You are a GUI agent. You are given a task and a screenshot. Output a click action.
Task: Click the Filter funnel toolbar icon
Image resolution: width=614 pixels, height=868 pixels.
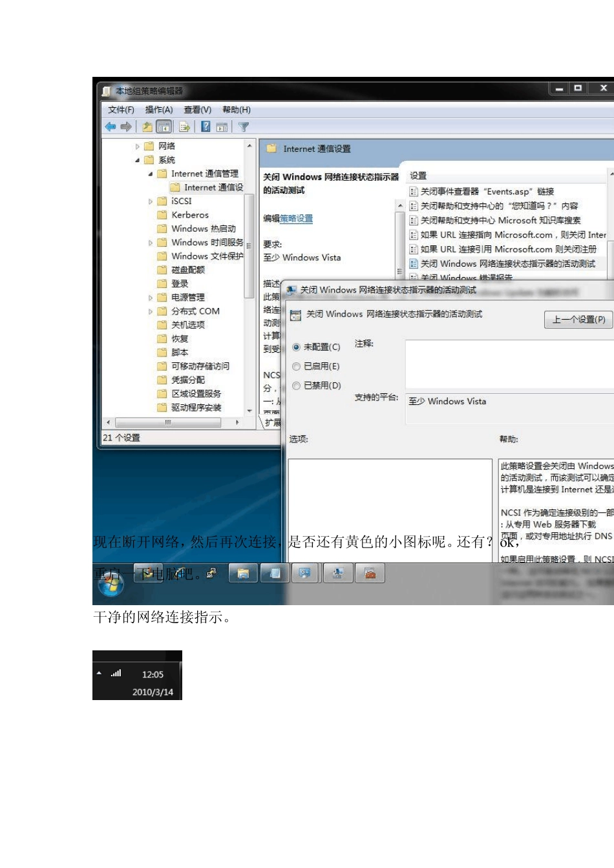244,127
